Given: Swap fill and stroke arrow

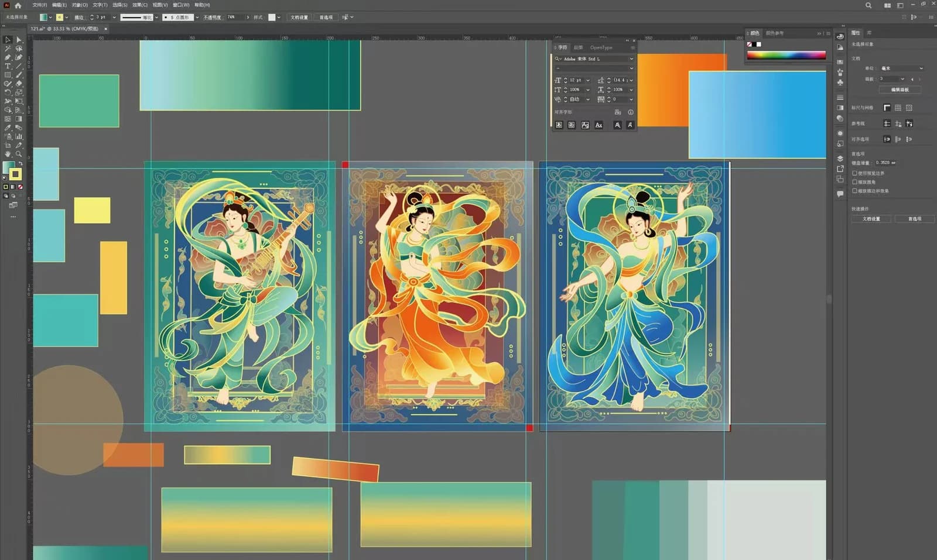Looking at the screenshot, I should 20,164.
